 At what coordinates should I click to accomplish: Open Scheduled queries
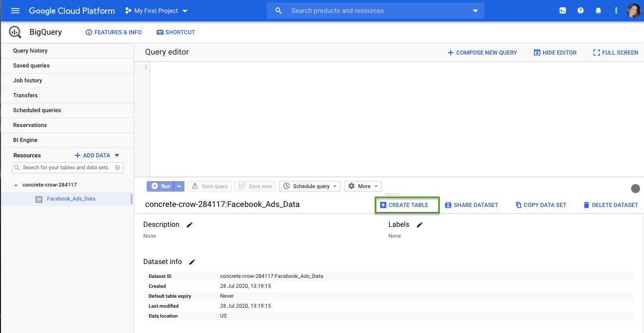[67, 110]
